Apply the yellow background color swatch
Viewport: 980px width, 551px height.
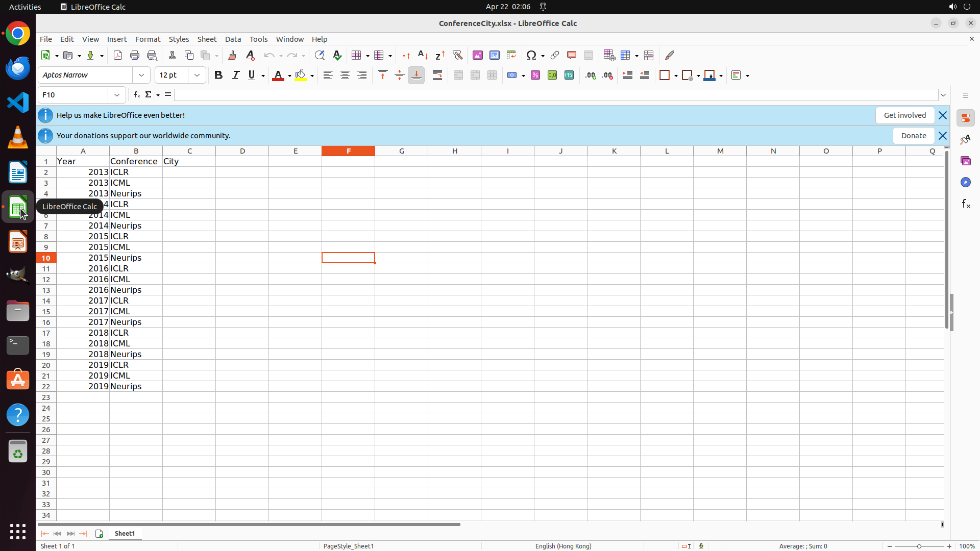click(301, 75)
